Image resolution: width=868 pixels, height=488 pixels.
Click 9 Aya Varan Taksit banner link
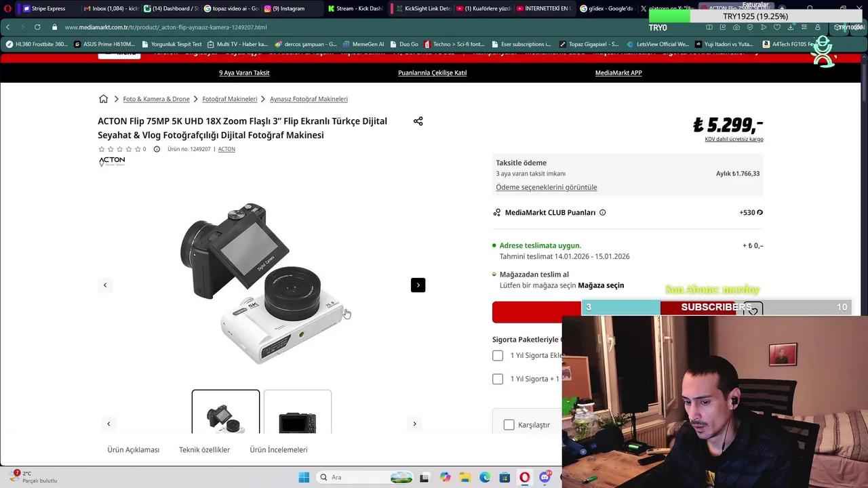pyautogui.click(x=244, y=73)
